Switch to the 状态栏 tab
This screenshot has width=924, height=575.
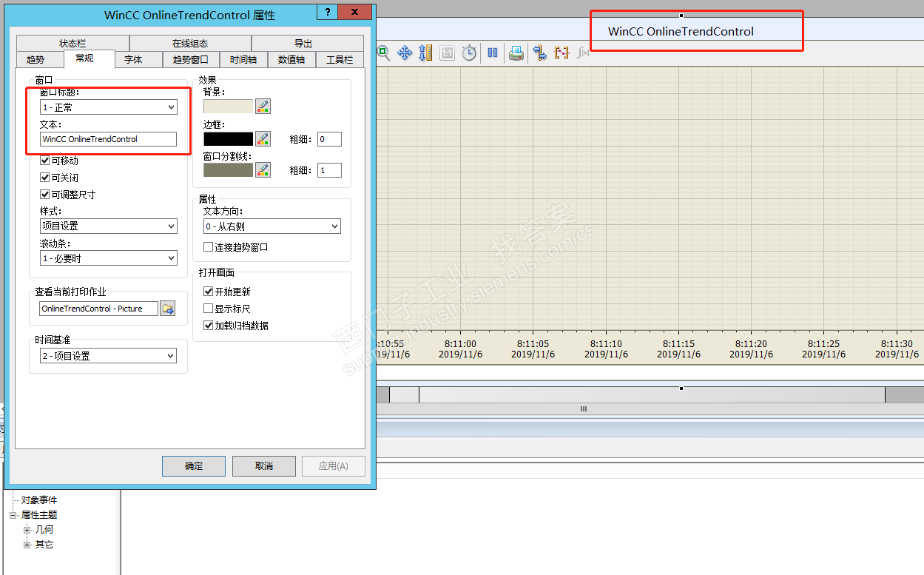72,44
